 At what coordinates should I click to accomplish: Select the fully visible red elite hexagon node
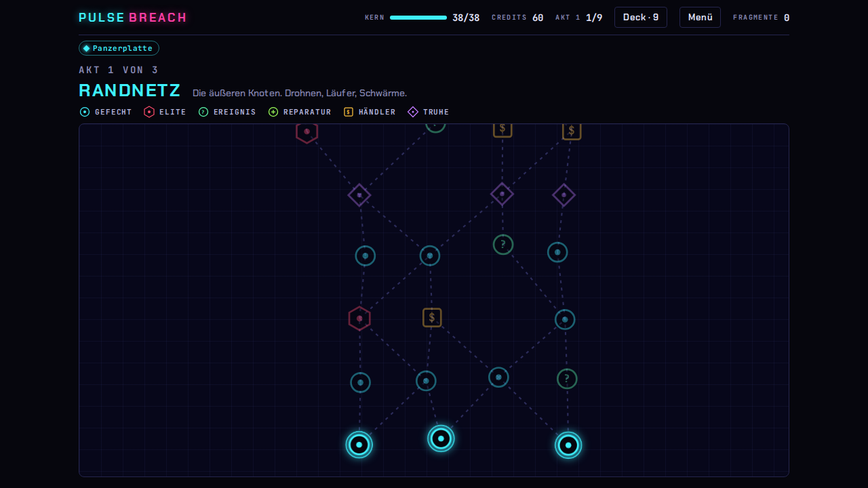click(359, 319)
